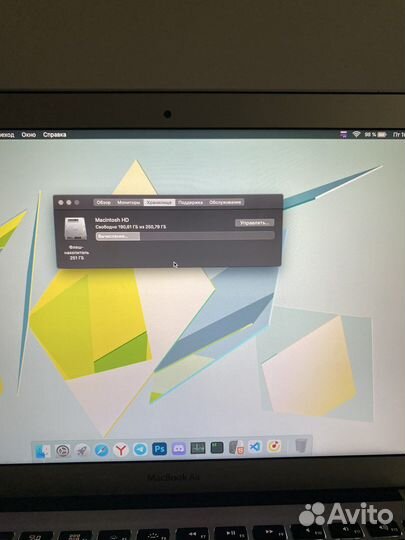Close the About This Mac window
This screenshot has height=540, width=405.
click(61, 202)
